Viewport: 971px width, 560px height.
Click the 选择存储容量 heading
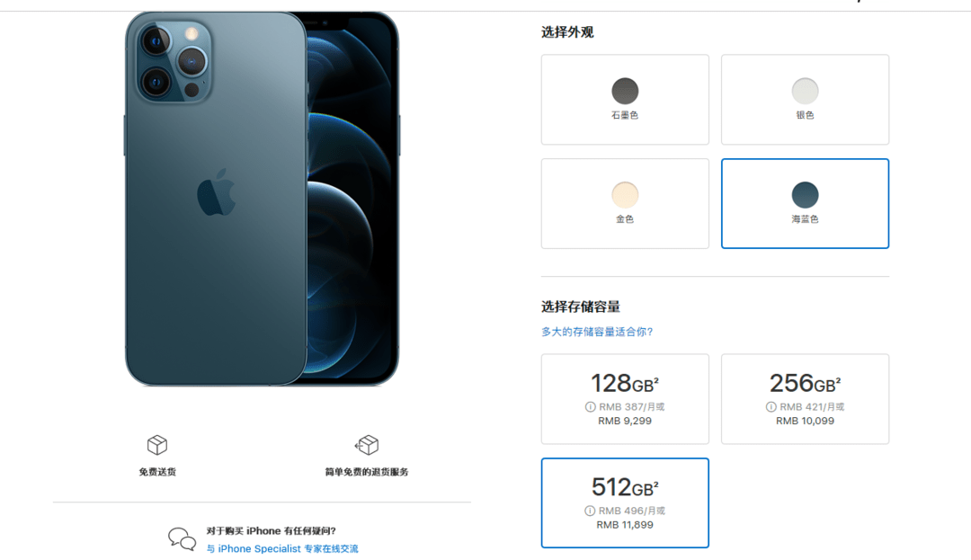[x=581, y=307]
